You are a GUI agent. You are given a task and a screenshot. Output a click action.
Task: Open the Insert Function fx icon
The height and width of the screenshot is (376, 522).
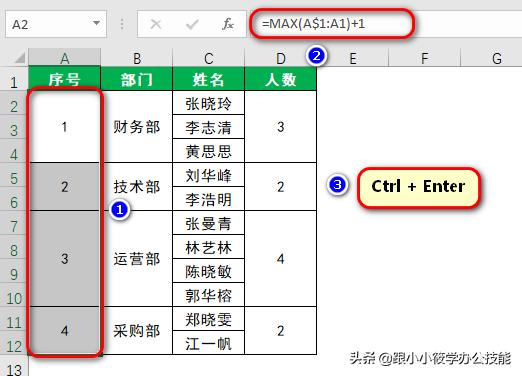click(228, 24)
